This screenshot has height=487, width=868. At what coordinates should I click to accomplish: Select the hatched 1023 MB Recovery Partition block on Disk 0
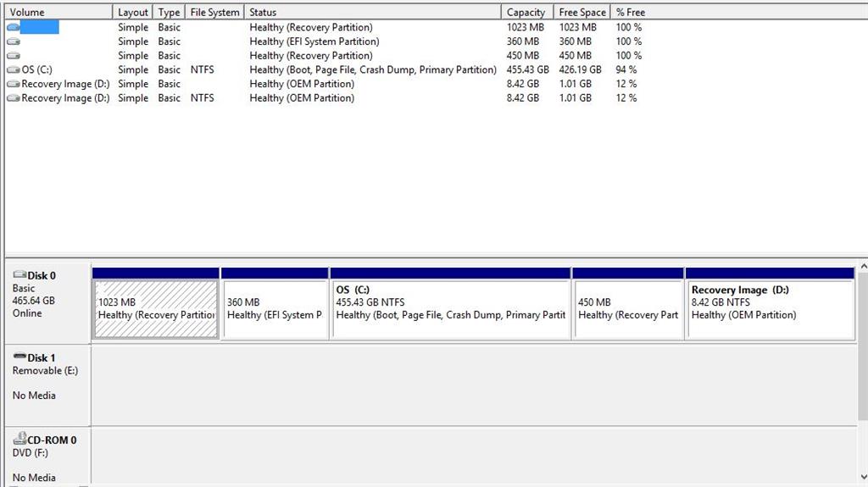(x=156, y=309)
